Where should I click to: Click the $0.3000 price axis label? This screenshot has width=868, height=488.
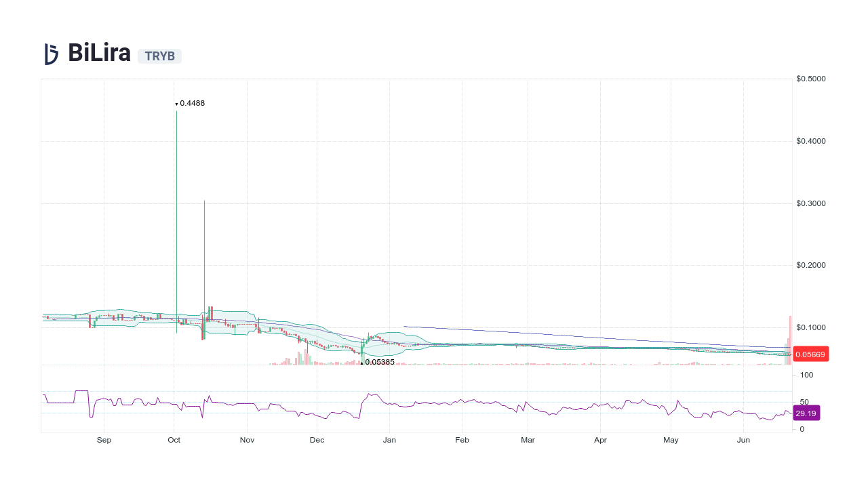(810, 203)
